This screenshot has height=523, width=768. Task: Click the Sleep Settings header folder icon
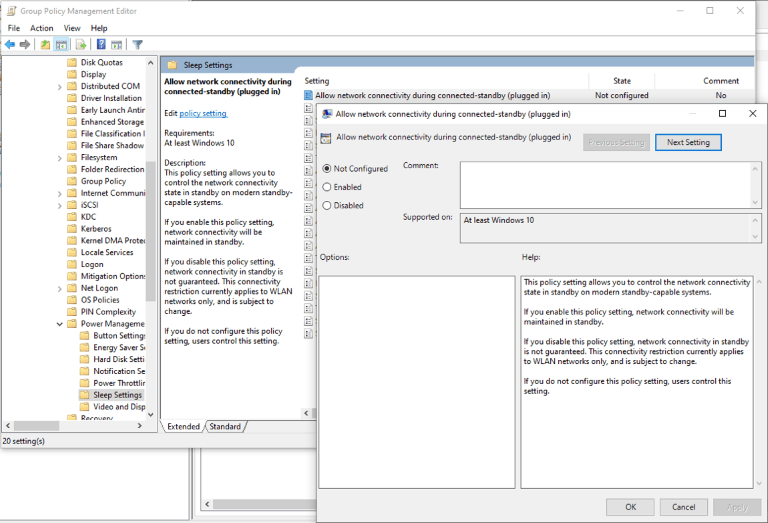pos(172,65)
